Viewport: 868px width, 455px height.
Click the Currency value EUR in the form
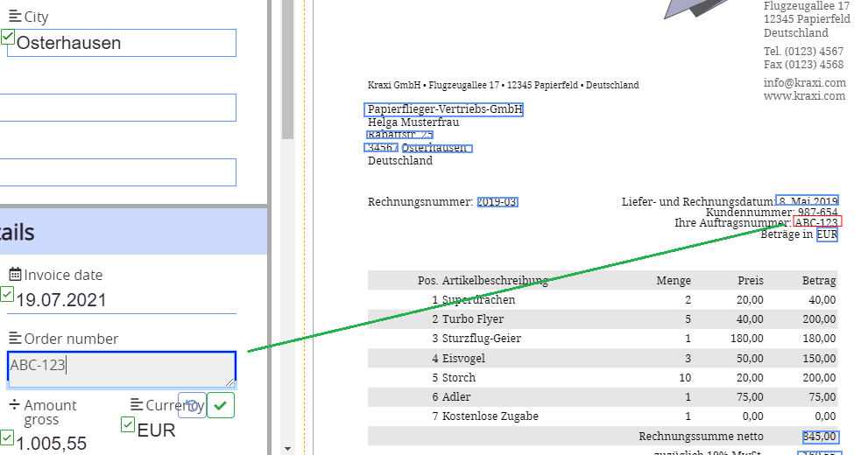pos(156,430)
